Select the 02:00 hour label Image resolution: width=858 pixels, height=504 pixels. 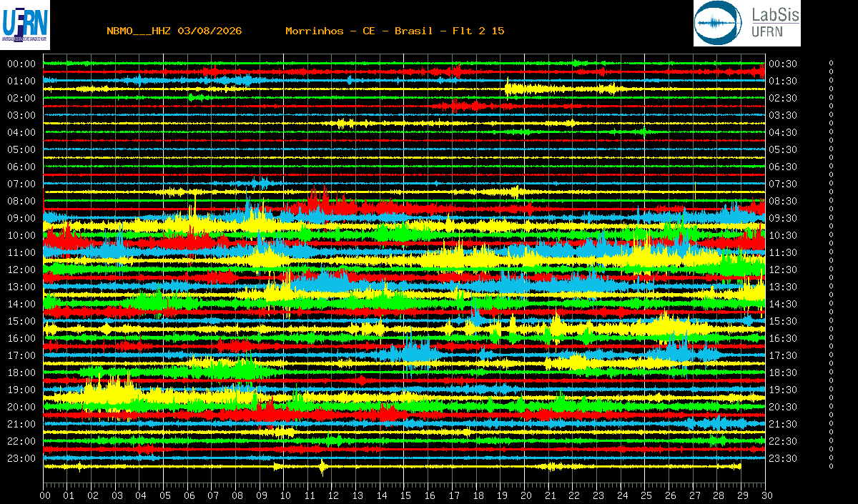(21, 98)
